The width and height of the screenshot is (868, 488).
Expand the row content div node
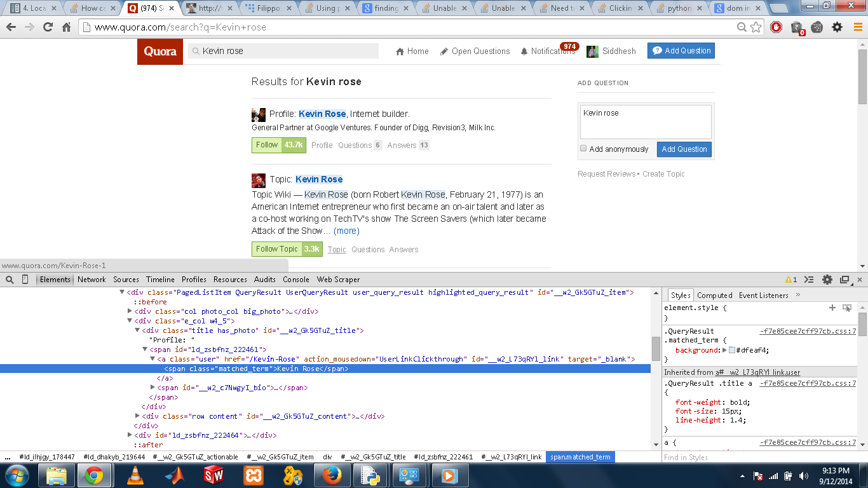[x=137, y=416]
